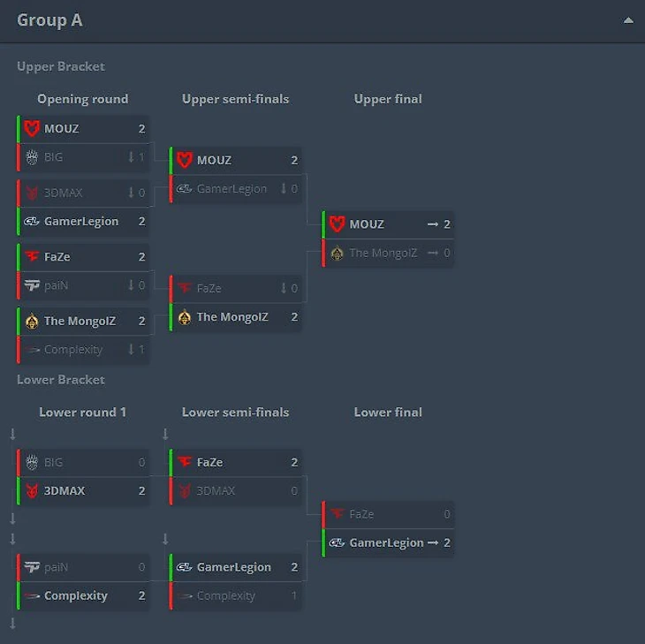Click the Group A heading
Screen dimensions: 645x644
pyautogui.click(x=49, y=20)
